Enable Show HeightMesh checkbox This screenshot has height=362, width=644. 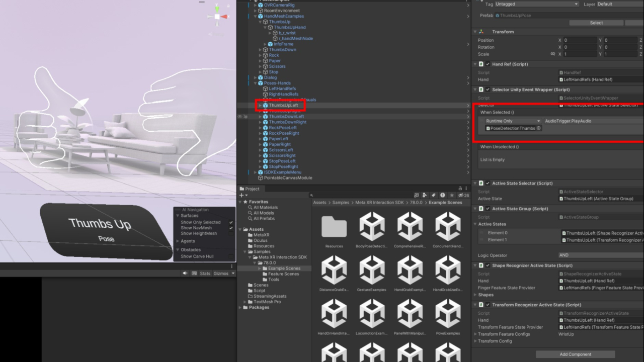click(x=231, y=233)
